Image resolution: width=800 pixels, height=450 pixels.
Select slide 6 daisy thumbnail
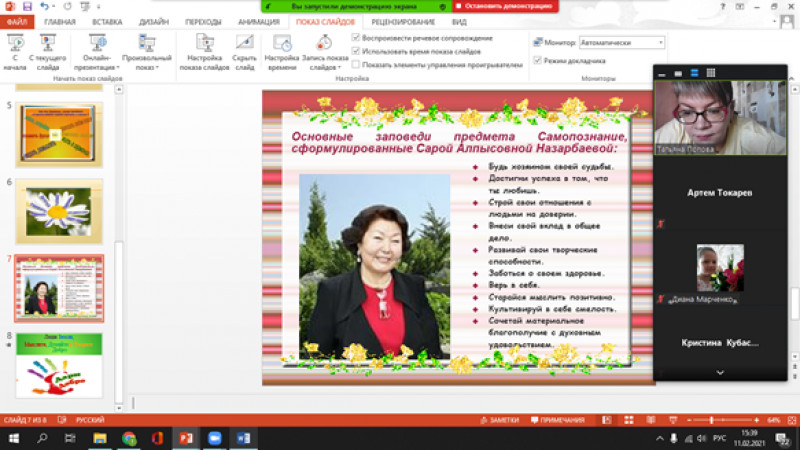[x=59, y=211]
